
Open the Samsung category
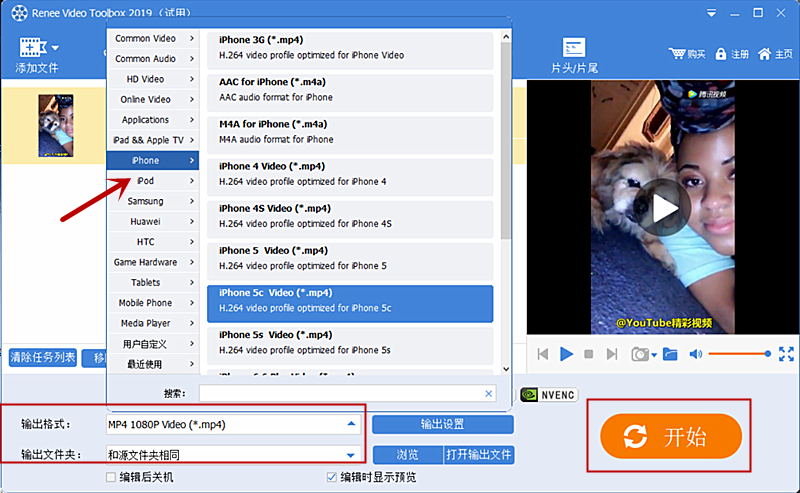coord(153,201)
